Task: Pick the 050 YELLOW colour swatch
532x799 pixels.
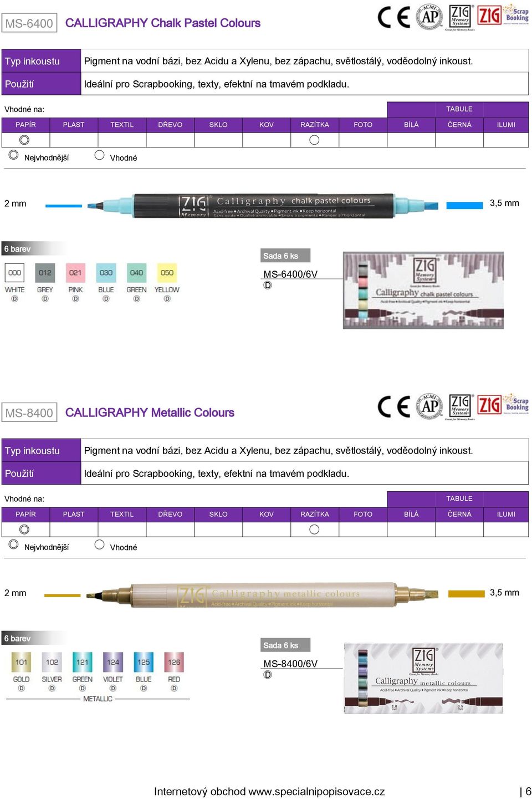Action: (x=167, y=272)
